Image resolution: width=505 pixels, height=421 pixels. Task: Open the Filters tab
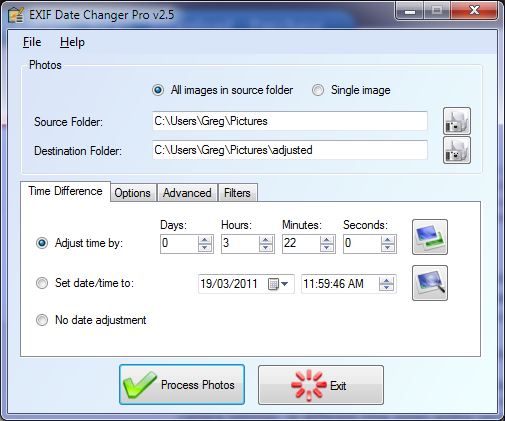pyautogui.click(x=237, y=193)
